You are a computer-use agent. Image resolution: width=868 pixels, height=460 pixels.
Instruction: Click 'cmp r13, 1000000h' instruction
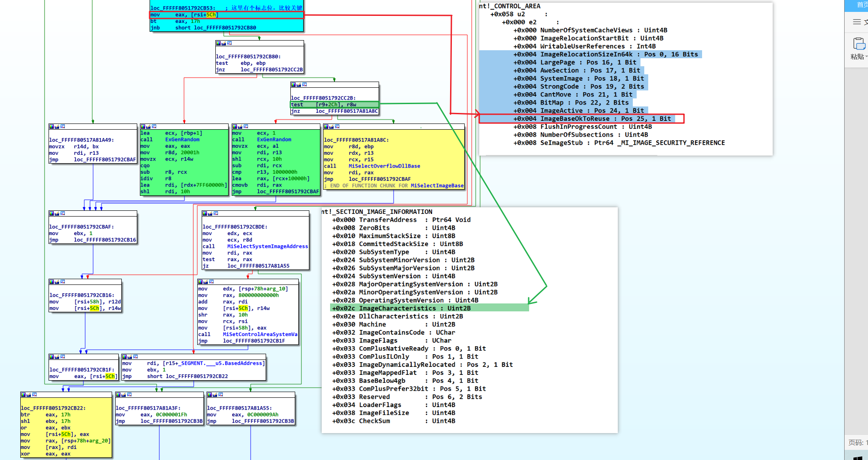pyautogui.click(x=264, y=172)
